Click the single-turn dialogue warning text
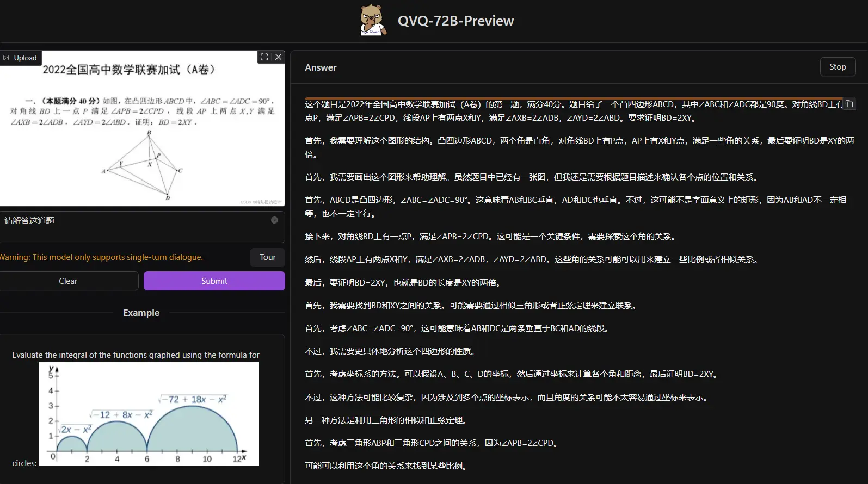This screenshot has width=868, height=484. point(101,257)
